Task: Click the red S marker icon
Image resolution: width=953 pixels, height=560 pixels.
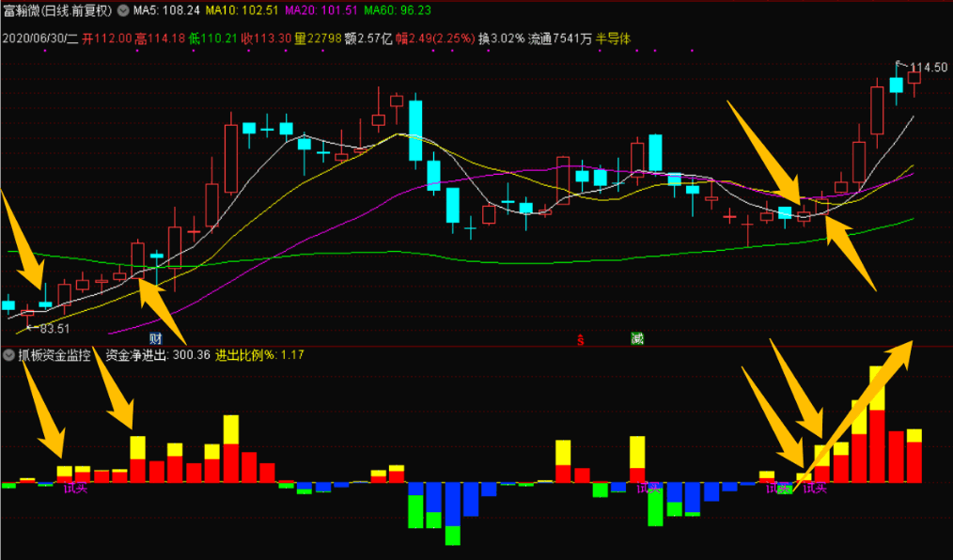Action: (581, 341)
